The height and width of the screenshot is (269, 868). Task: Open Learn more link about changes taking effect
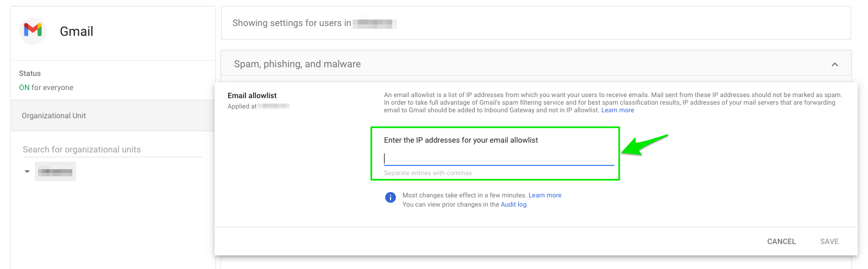click(x=545, y=195)
